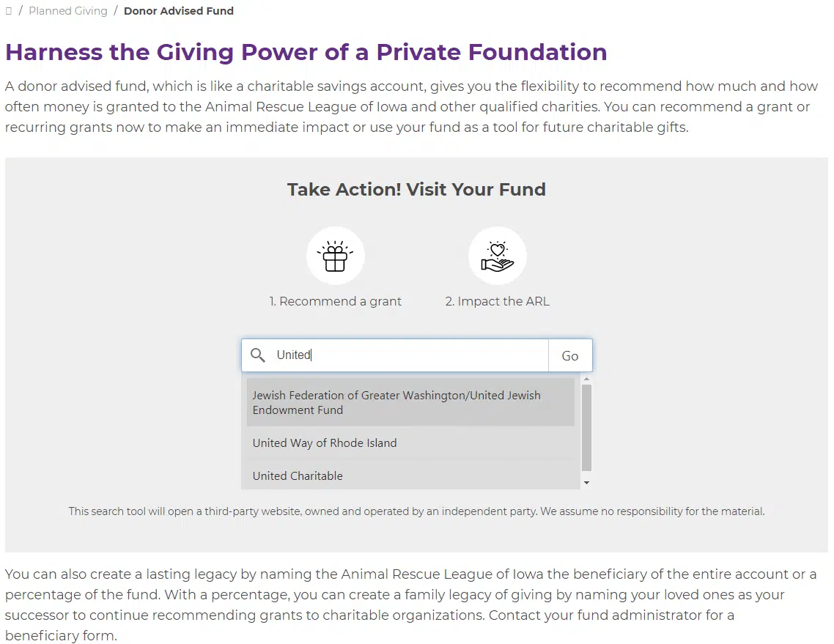
Task: Click the gift box grant icon
Action: [x=335, y=256]
